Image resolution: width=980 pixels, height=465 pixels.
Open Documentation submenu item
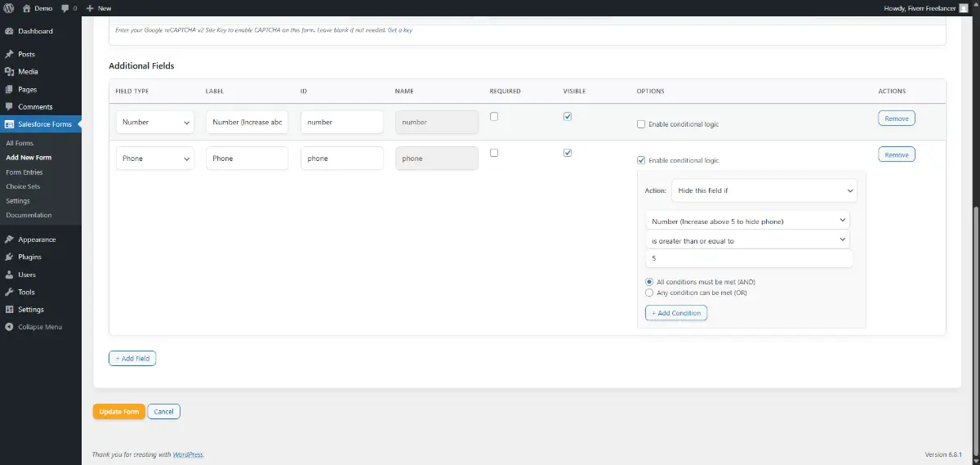point(29,215)
